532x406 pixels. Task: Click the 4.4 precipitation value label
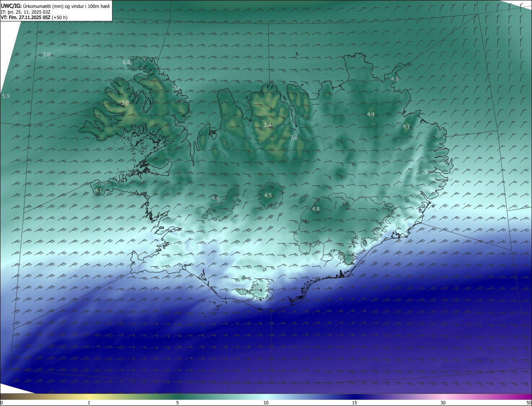tap(371, 114)
